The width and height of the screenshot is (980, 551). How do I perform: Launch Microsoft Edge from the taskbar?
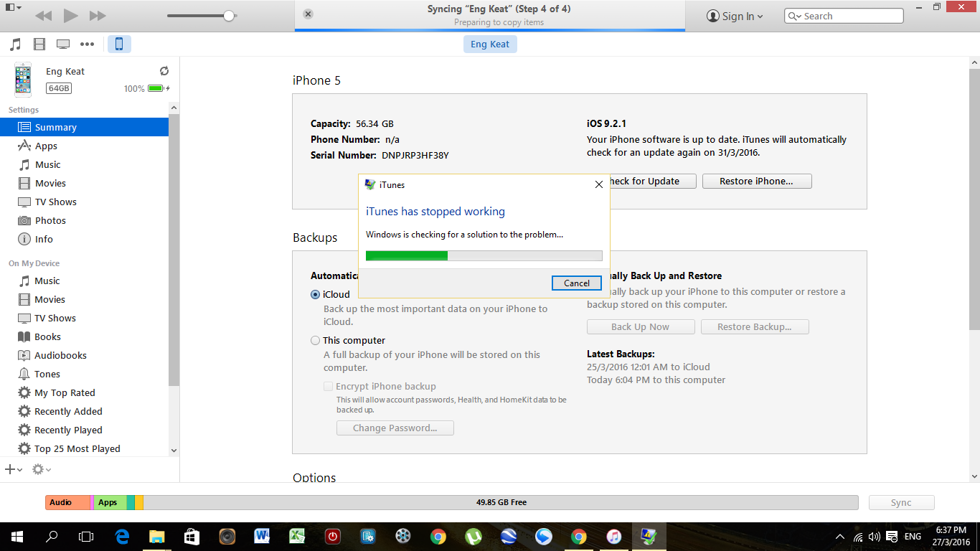[x=122, y=537]
